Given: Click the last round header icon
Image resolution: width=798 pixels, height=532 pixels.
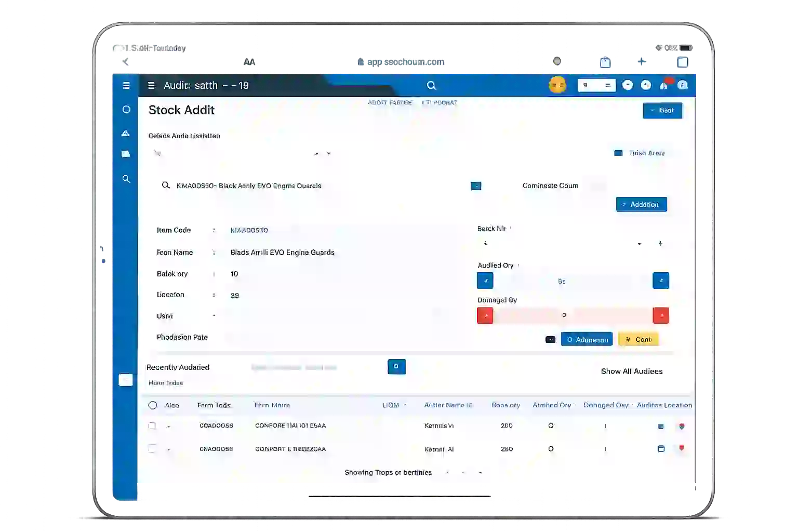Looking at the screenshot, I should coord(683,85).
